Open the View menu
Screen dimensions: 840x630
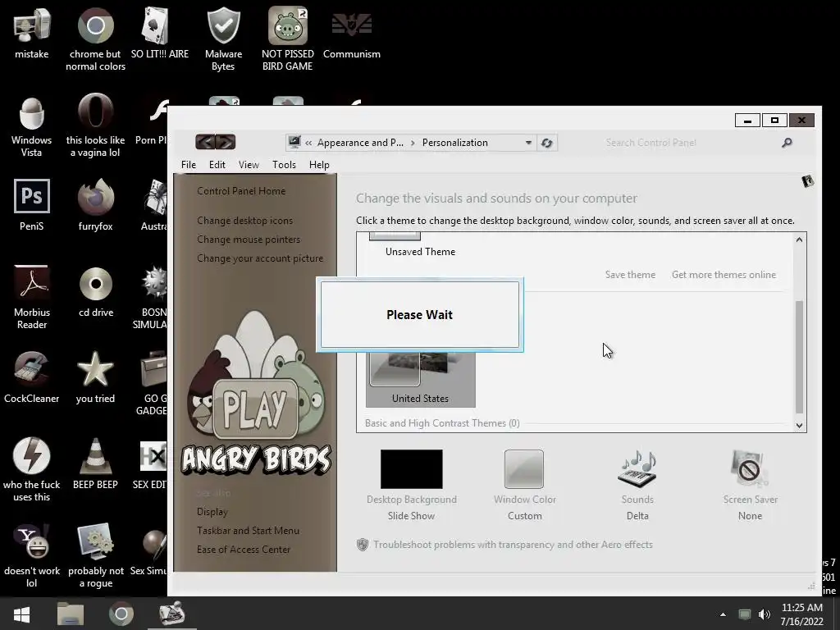click(249, 164)
